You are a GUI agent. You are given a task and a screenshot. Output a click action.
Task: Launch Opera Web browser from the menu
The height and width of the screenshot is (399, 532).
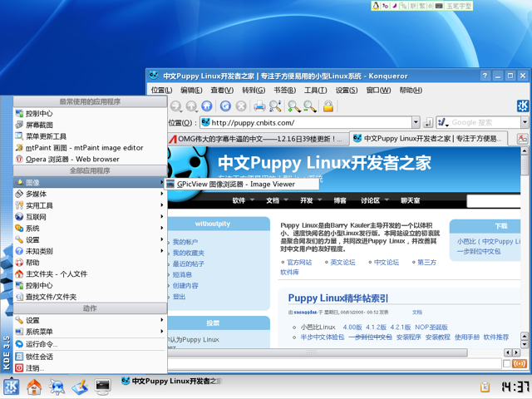click(90, 159)
